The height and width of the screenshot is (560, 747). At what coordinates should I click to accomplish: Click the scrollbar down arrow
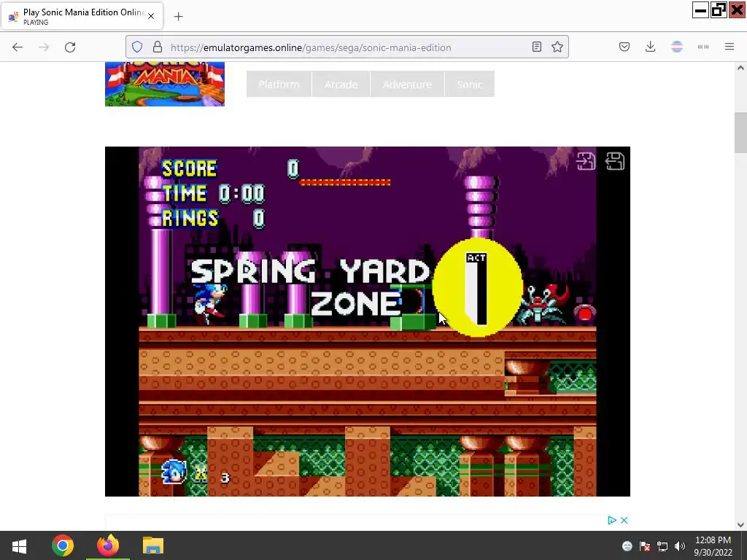tap(740, 525)
